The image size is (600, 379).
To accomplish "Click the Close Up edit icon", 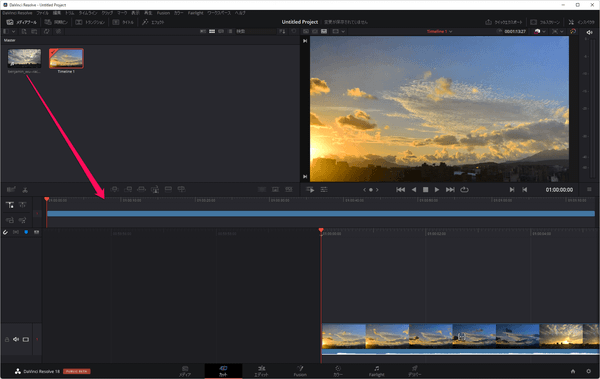I will point(155,189).
